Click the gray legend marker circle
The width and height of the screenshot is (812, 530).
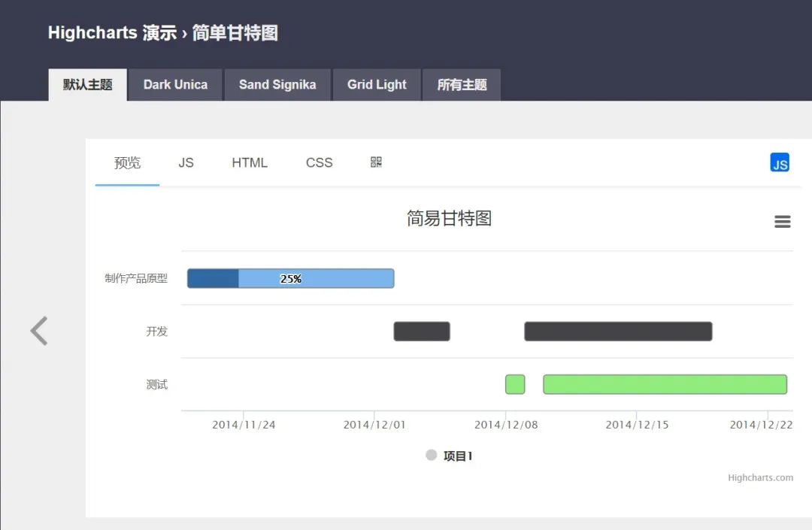point(432,455)
